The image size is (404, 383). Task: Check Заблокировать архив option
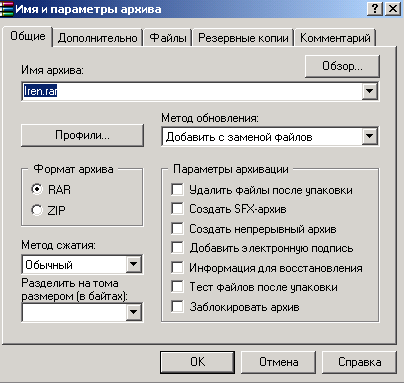[177, 306]
